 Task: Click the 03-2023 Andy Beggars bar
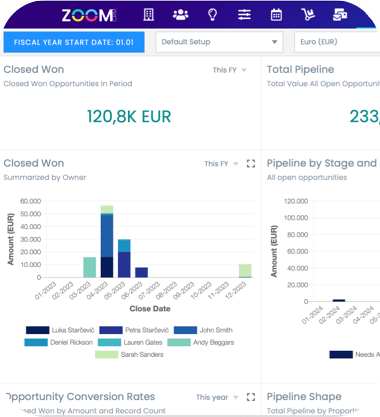click(x=90, y=267)
